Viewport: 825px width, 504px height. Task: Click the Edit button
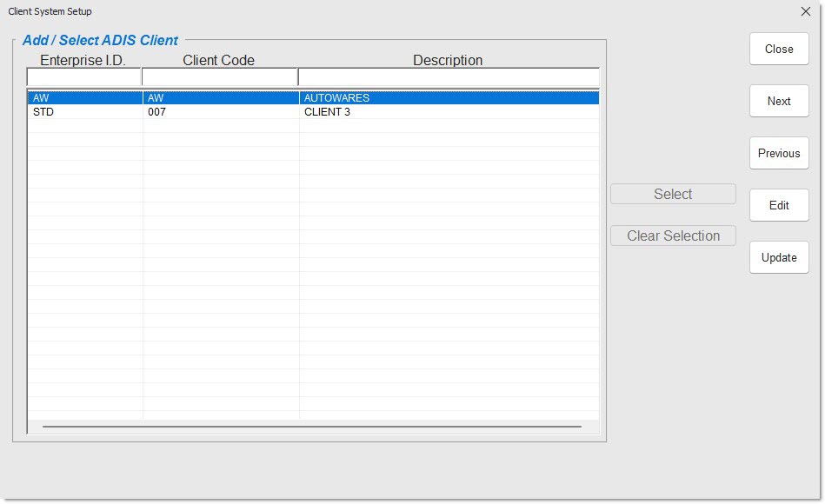pyautogui.click(x=778, y=205)
